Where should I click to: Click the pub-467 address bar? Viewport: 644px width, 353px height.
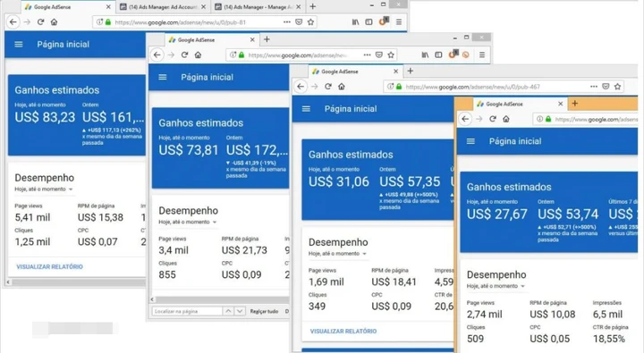click(x=504, y=87)
